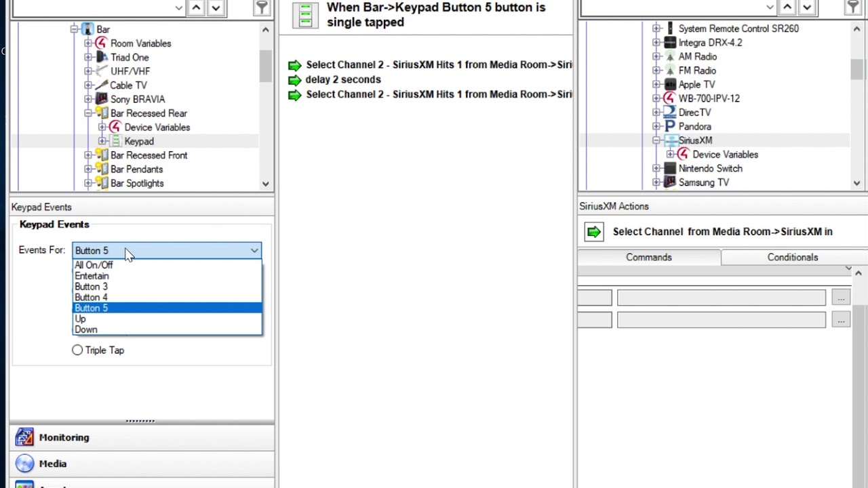Click the AM Radio antenna icon
The image size is (868, 488).
tap(670, 57)
